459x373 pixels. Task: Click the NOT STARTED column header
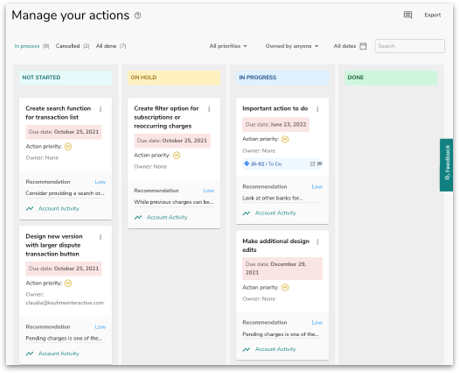pos(65,78)
